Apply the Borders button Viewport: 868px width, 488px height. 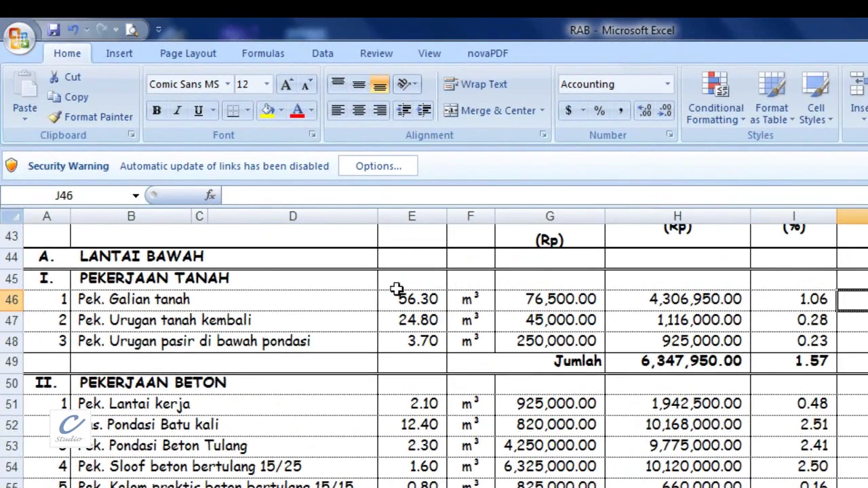[x=233, y=110]
